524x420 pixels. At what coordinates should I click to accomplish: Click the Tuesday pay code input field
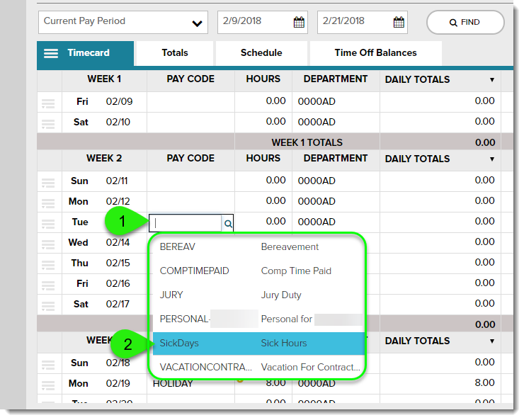(186, 224)
